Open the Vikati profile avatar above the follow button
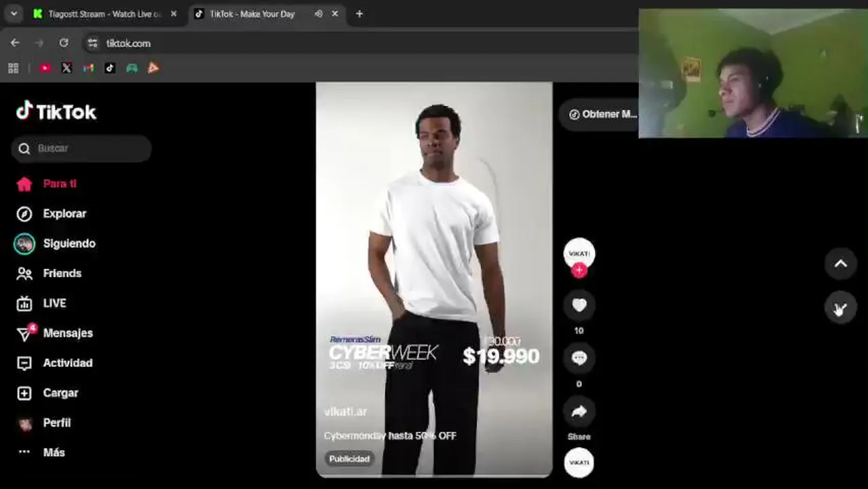 pyautogui.click(x=579, y=253)
